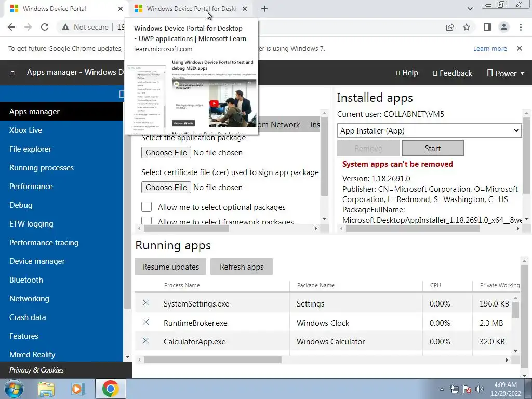Close SystemSettings.exe with its X icon
The height and width of the screenshot is (399, 532).
point(146,303)
